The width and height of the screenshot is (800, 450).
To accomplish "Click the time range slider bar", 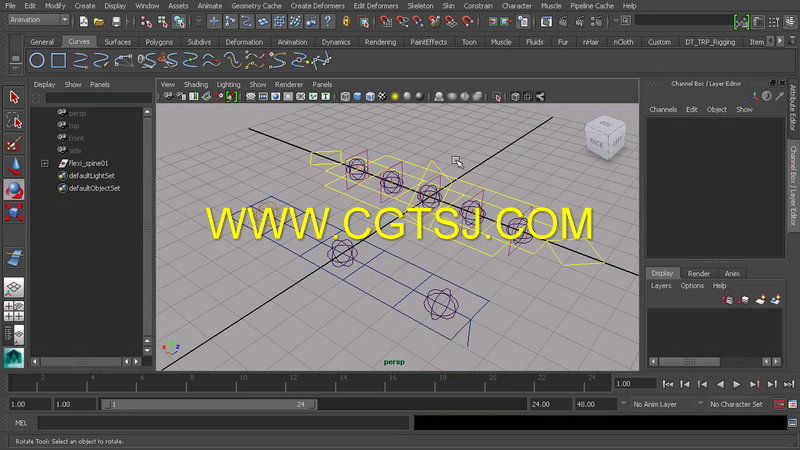I will [x=209, y=404].
